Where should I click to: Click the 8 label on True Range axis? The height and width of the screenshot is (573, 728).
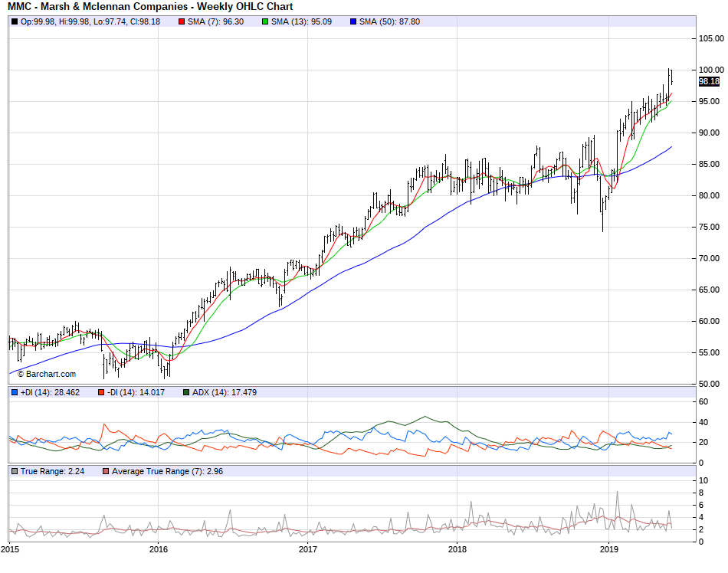(x=701, y=493)
